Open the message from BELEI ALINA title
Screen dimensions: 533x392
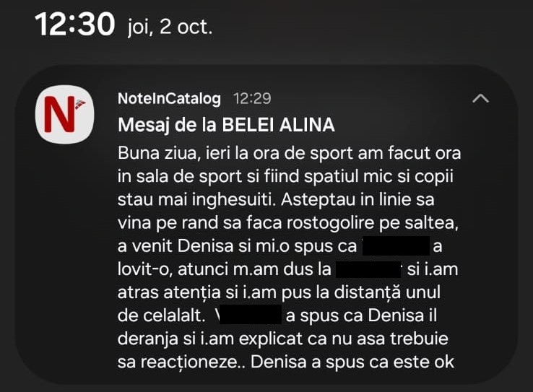pos(226,126)
